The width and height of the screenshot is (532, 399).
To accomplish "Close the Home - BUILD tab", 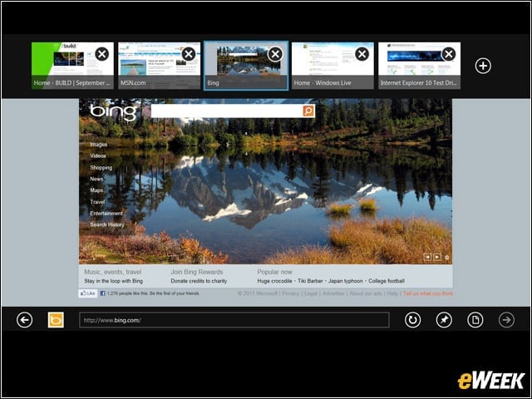I will (x=101, y=54).
